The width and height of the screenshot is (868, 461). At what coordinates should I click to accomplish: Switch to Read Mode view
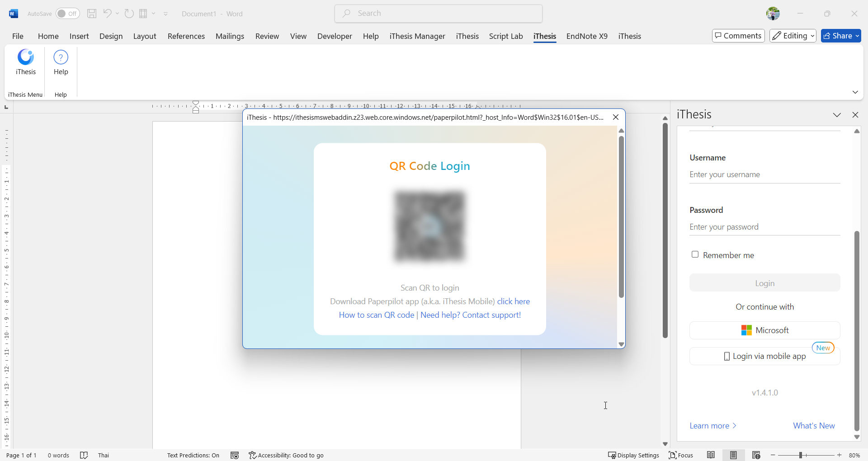pos(711,455)
